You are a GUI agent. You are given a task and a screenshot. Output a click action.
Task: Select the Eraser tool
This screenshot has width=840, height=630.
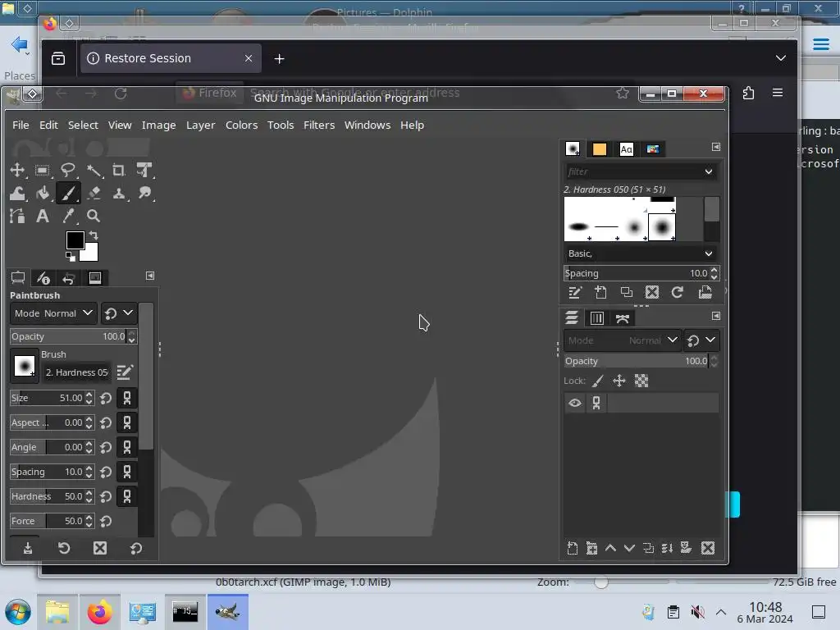tap(94, 193)
